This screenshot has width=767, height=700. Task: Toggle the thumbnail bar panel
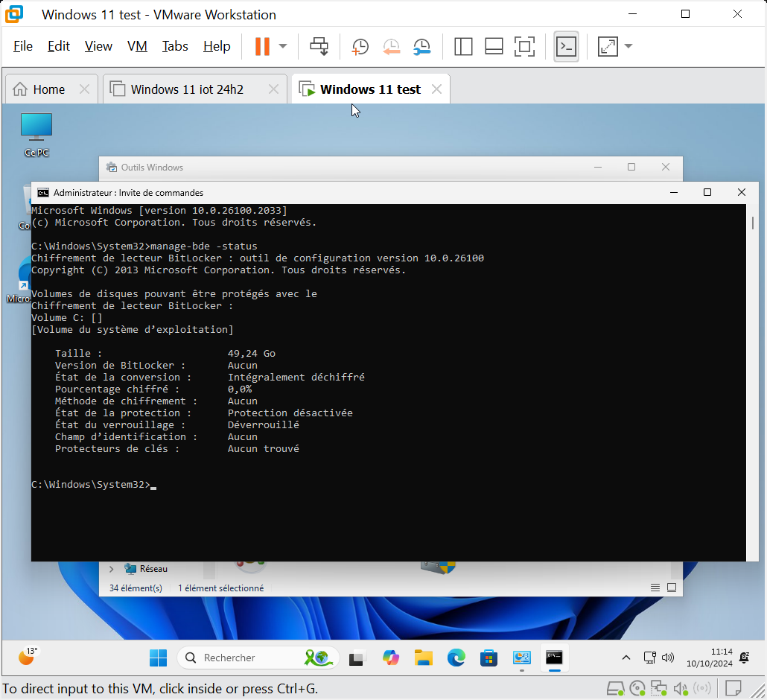(494, 46)
